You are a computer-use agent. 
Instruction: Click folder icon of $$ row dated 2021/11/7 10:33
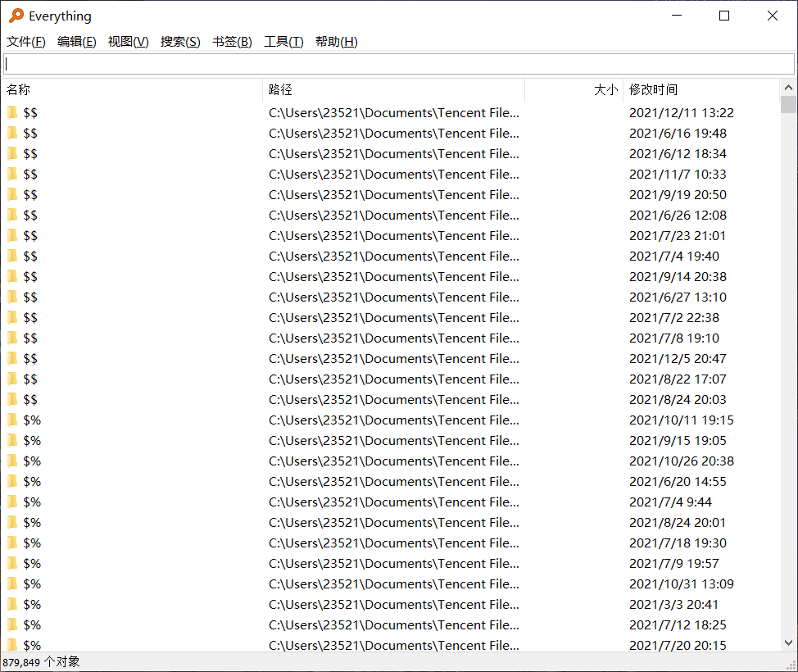(13, 174)
